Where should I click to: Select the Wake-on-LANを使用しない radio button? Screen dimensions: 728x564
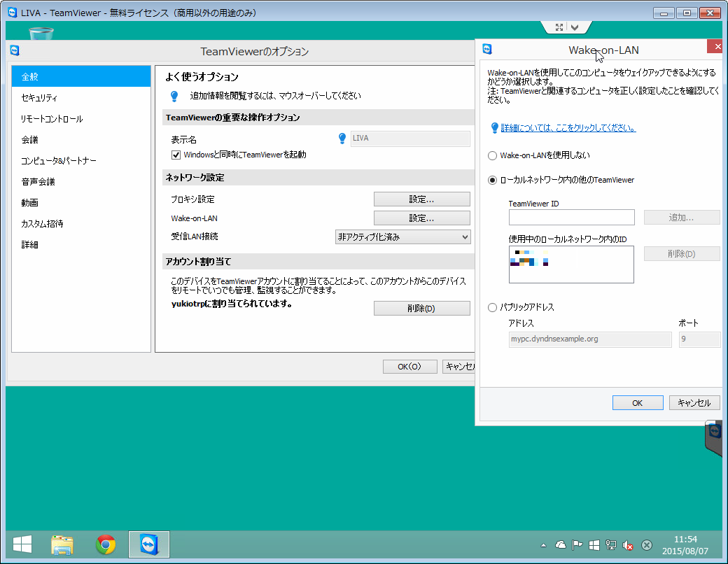point(493,155)
